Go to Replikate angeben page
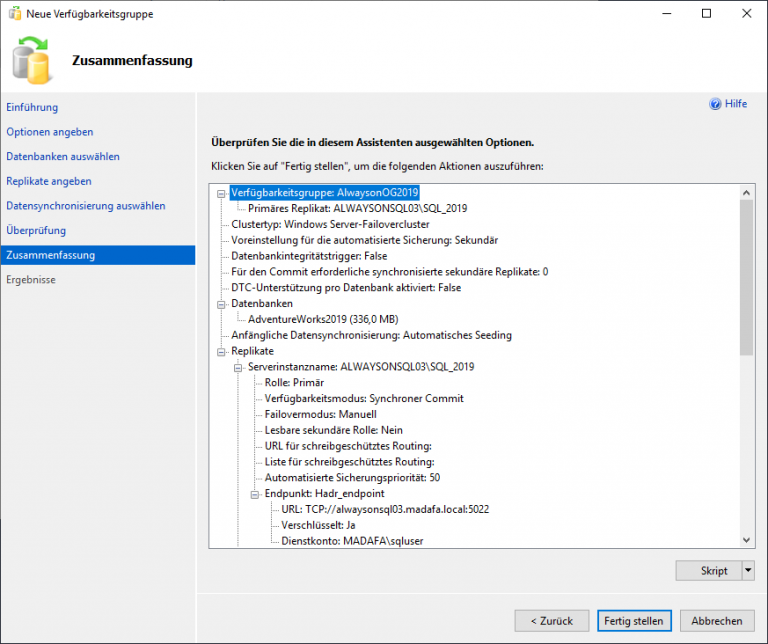 click(x=48, y=181)
